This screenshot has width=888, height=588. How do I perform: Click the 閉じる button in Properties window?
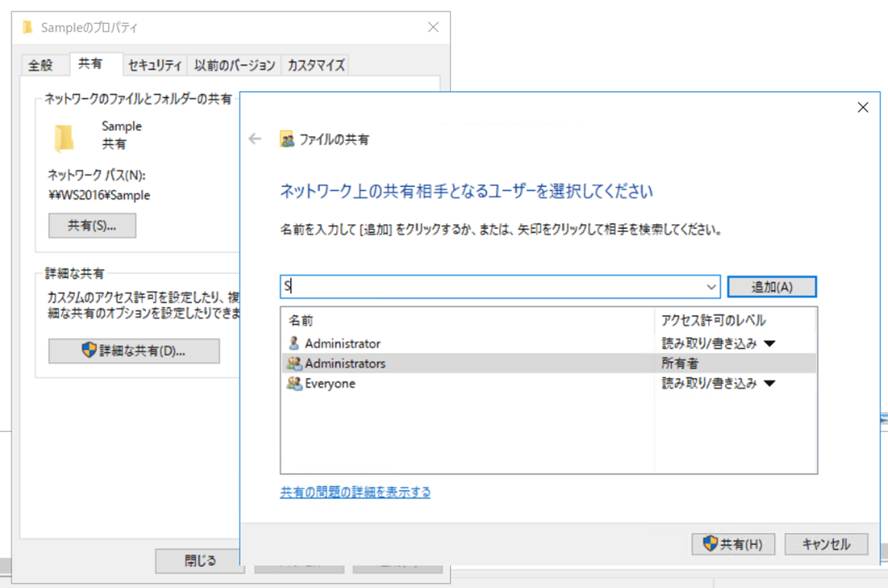[x=200, y=560]
